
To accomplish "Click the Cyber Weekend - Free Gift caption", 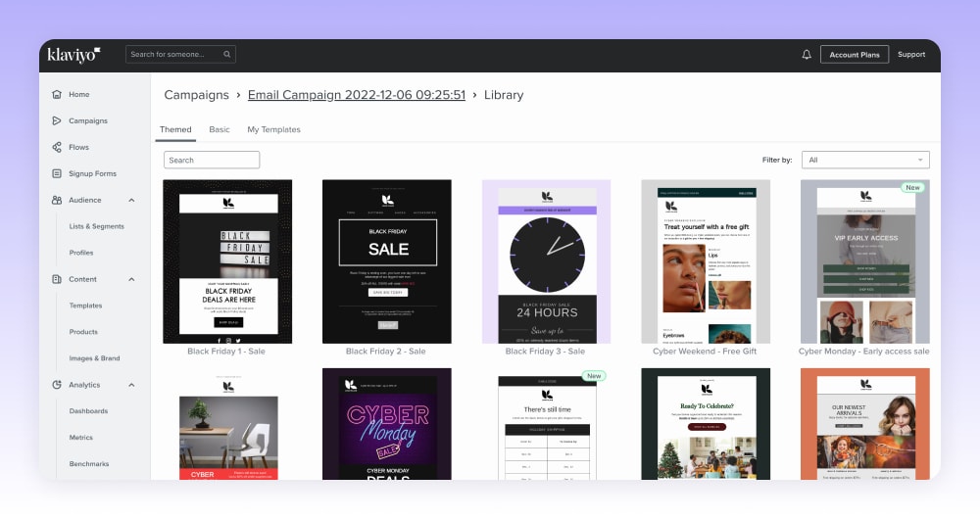I will [705, 352].
